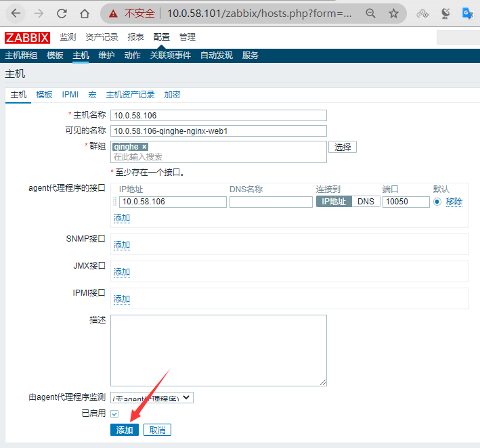This screenshot has height=448, width=480.
Task: Focus the 可见的名称 input field
Action: pyautogui.click(x=219, y=131)
